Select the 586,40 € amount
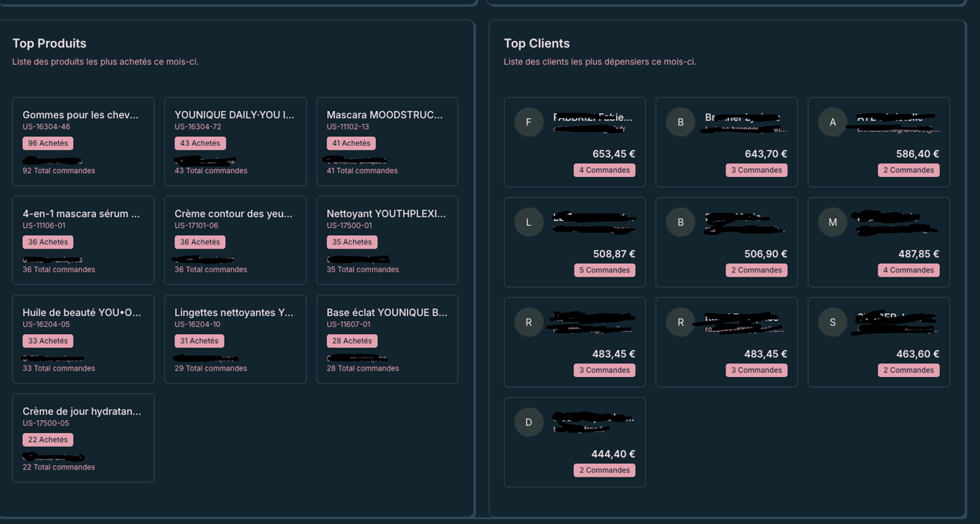This screenshot has width=980, height=524. tap(918, 154)
